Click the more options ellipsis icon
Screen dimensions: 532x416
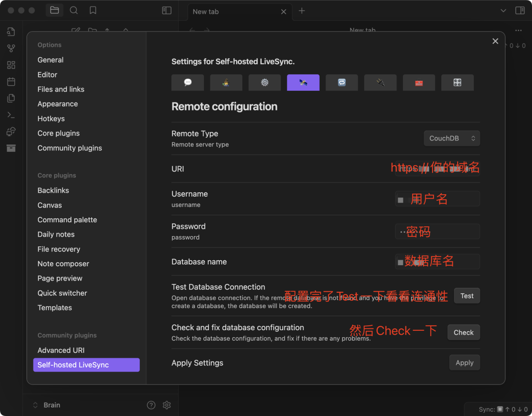tap(518, 30)
